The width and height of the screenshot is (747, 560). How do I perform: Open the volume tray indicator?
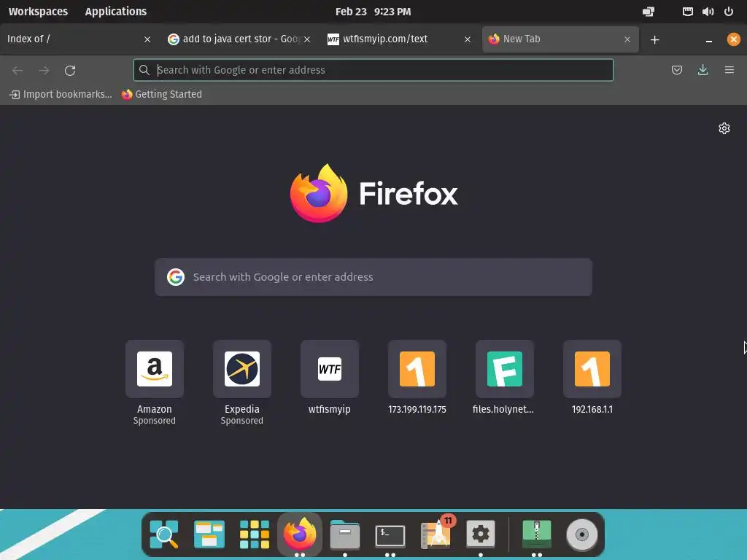pos(708,12)
